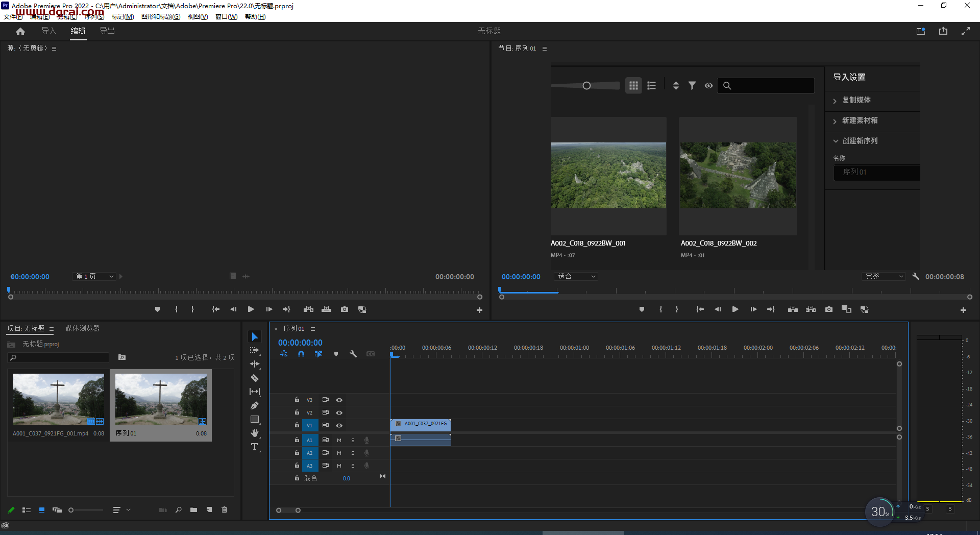Select the Hand tool
The width and height of the screenshot is (980, 535).
coord(255,433)
